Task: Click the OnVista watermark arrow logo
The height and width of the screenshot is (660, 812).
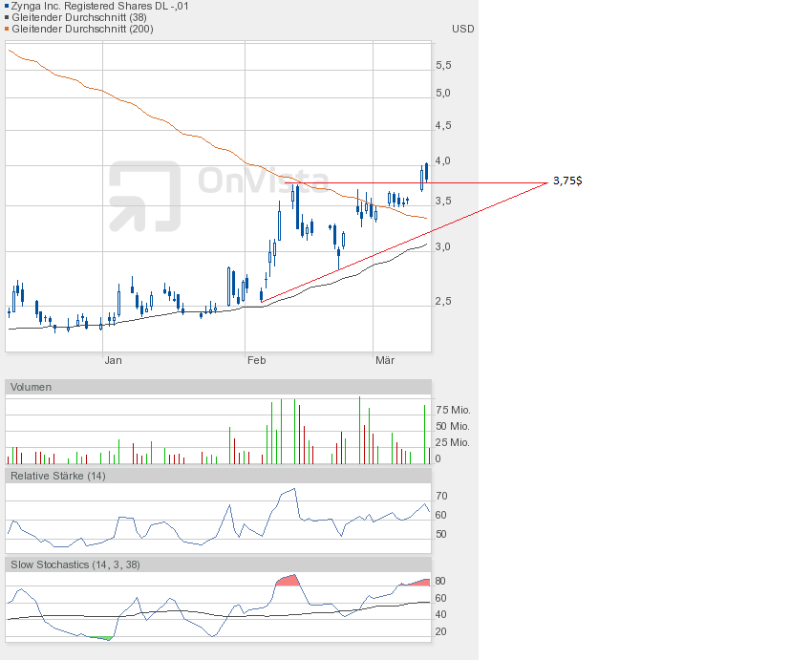Action: [x=144, y=196]
